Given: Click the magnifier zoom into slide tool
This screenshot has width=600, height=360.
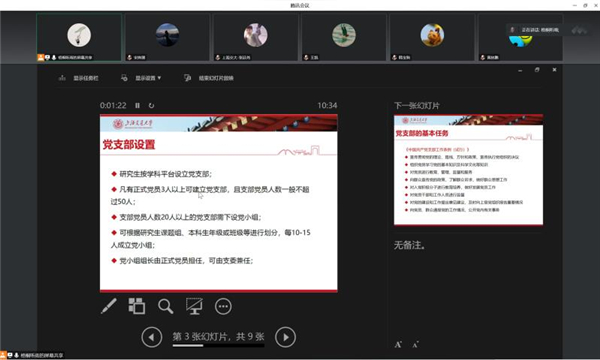Looking at the screenshot, I should tap(165, 306).
